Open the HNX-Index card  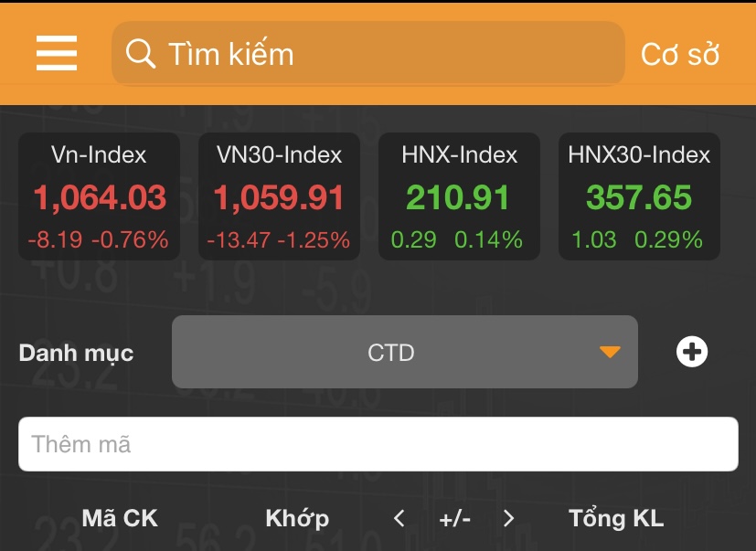click(459, 196)
